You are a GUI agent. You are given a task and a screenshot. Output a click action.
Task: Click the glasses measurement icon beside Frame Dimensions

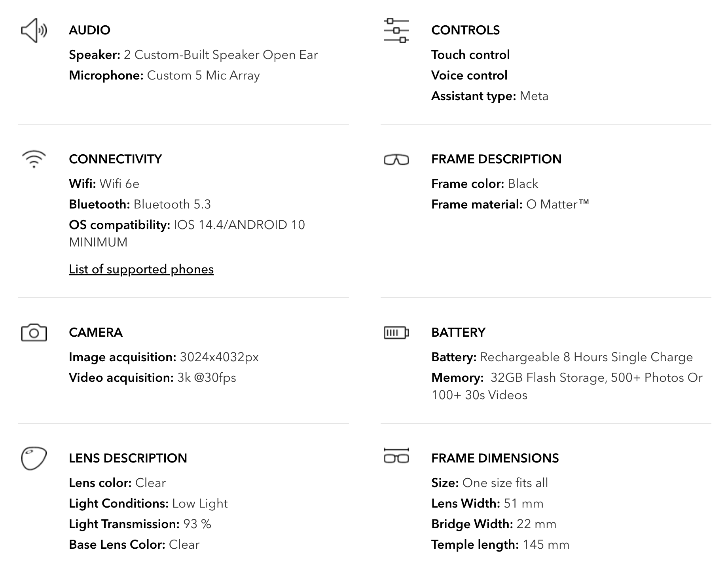tap(396, 456)
